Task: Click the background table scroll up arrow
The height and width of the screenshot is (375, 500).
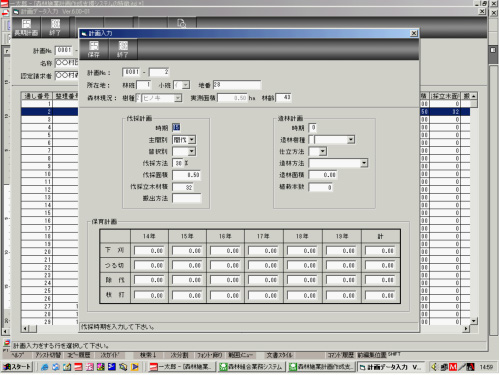Action: click(x=474, y=96)
